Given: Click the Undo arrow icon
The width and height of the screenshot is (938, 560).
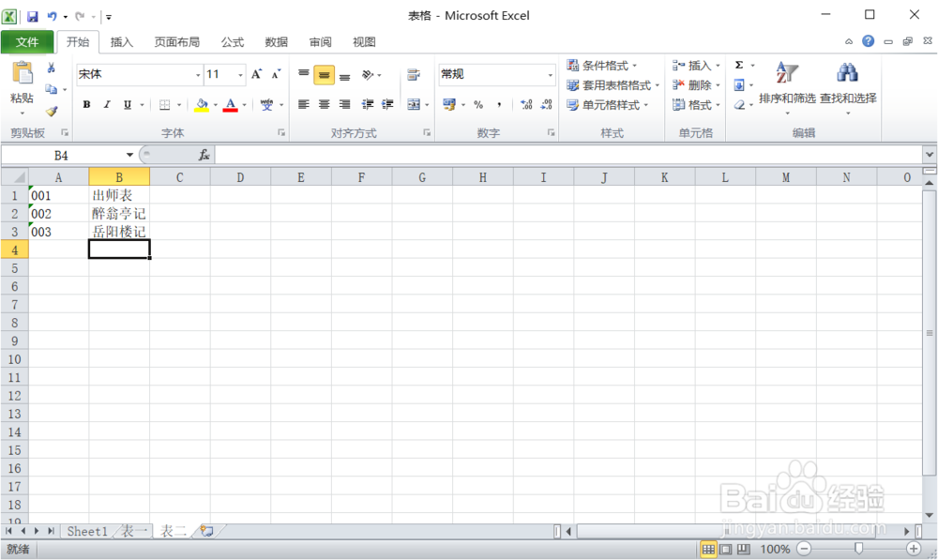Looking at the screenshot, I should click(x=52, y=16).
